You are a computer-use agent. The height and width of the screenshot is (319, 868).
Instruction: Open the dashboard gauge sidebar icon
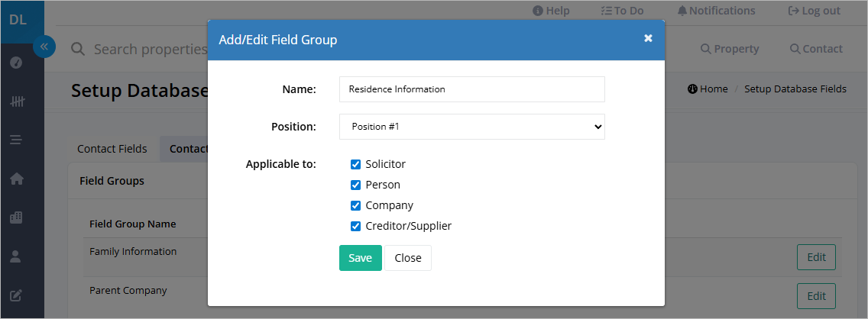click(x=16, y=63)
